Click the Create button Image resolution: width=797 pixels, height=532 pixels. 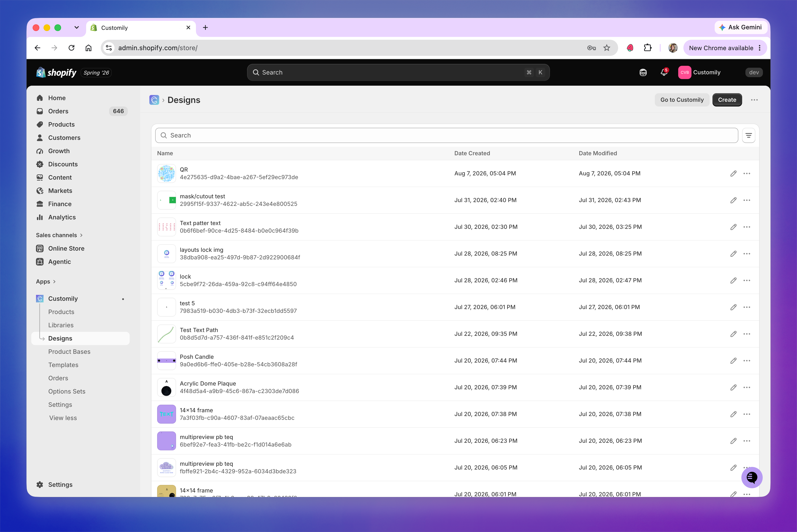pyautogui.click(x=727, y=100)
